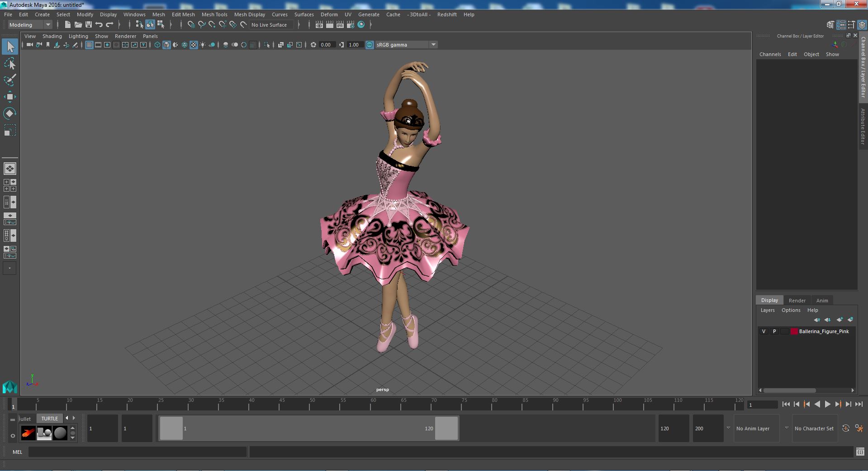Show next shelf tab via the right arrow
This screenshot has width=868, height=471.
click(x=74, y=418)
